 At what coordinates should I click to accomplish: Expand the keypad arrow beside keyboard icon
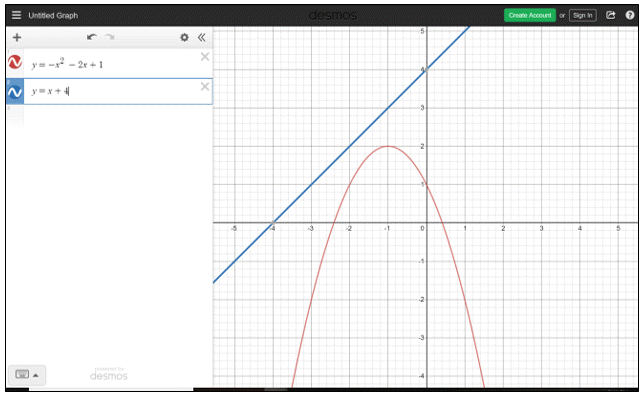[x=36, y=375]
